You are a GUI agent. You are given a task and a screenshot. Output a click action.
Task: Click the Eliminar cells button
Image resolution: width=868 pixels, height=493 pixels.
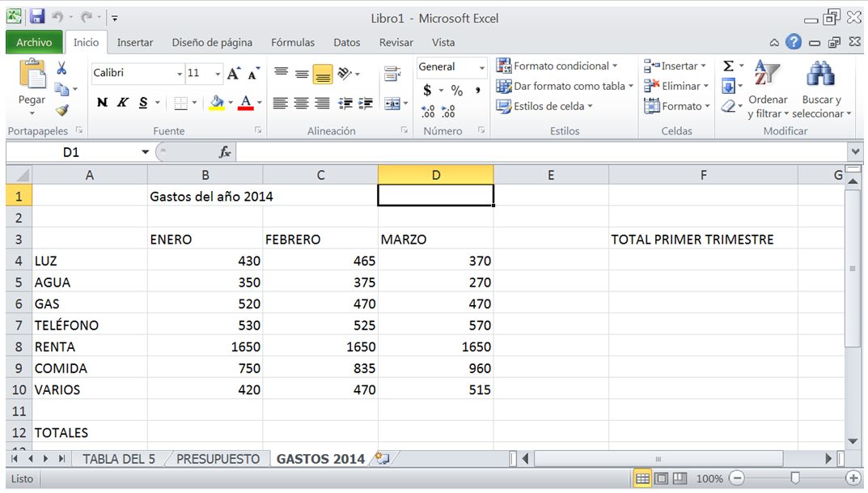click(x=676, y=86)
